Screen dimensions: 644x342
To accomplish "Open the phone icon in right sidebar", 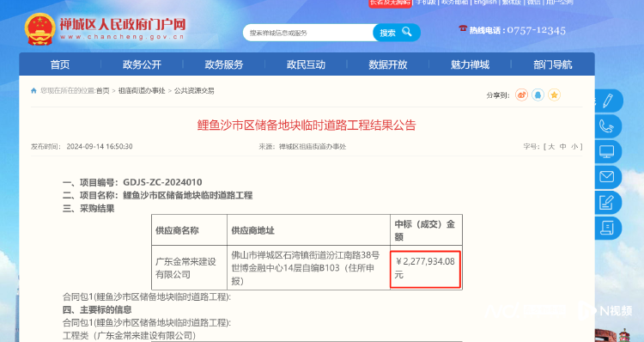I will tap(607, 126).
